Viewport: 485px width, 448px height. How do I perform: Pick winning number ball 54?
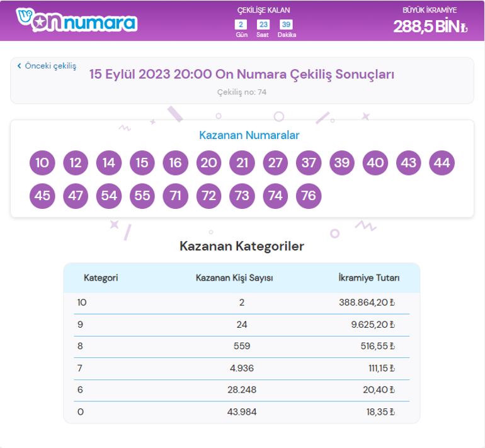109,196
